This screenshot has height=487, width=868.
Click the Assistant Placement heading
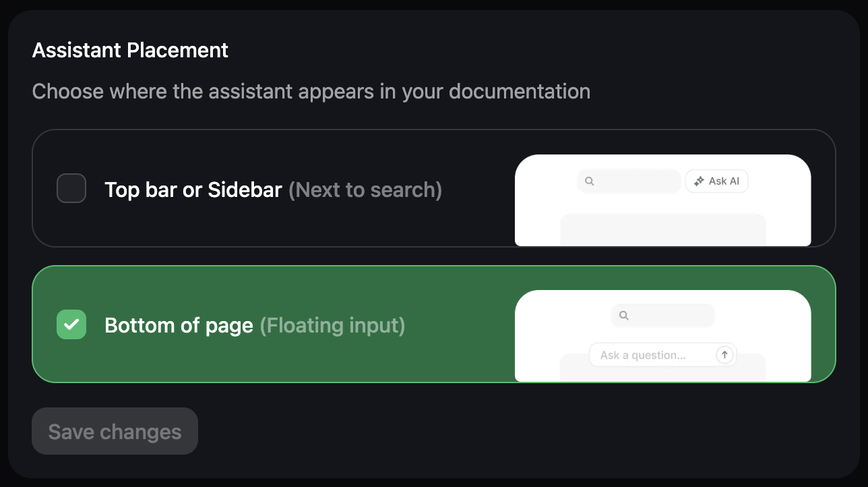click(130, 50)
